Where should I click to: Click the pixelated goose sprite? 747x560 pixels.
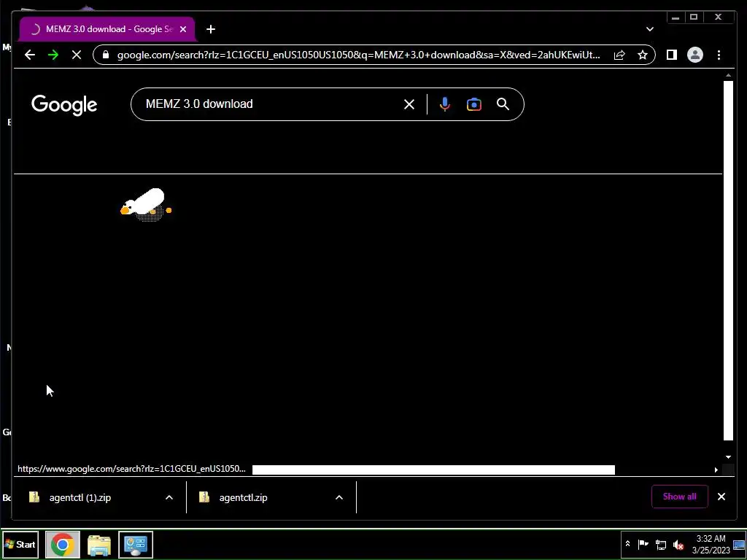click(x=146, y=205)
